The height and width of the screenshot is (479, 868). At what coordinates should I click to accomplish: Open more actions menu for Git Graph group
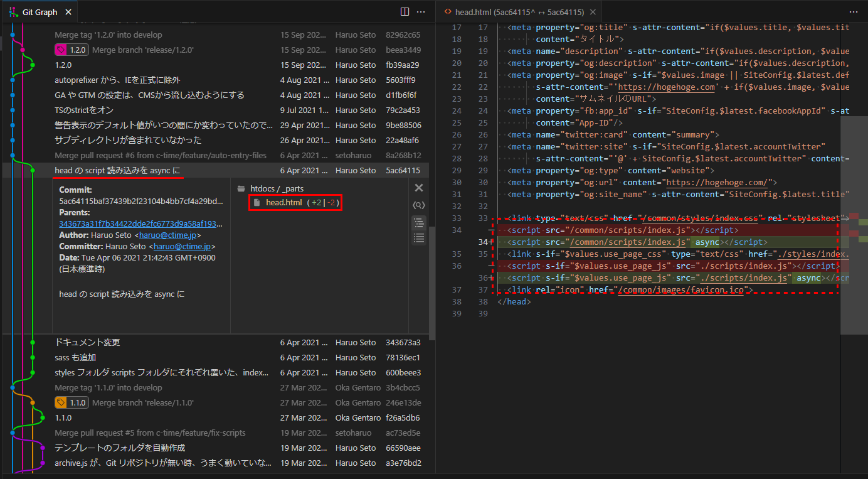(x=421, y=12)
